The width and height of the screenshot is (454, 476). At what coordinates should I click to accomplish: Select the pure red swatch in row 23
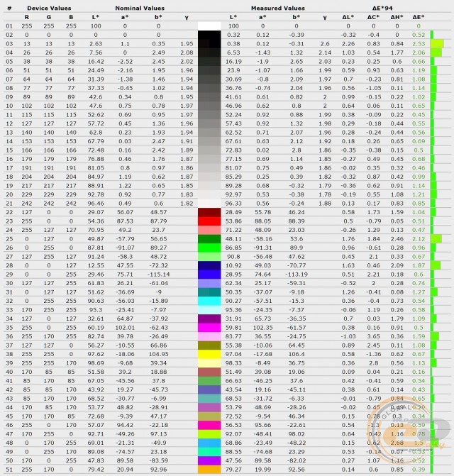209,221
